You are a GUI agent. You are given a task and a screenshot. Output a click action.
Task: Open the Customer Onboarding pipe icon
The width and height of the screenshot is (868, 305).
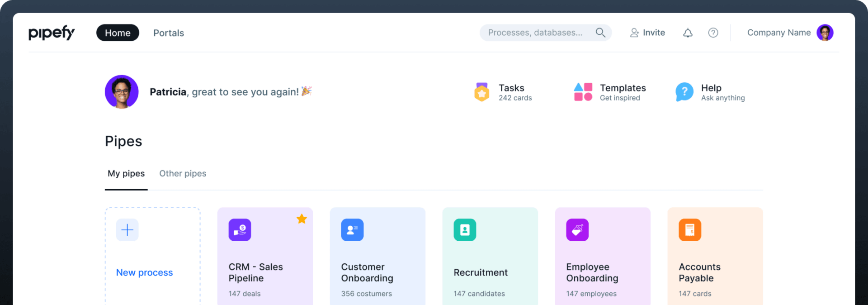352,230
